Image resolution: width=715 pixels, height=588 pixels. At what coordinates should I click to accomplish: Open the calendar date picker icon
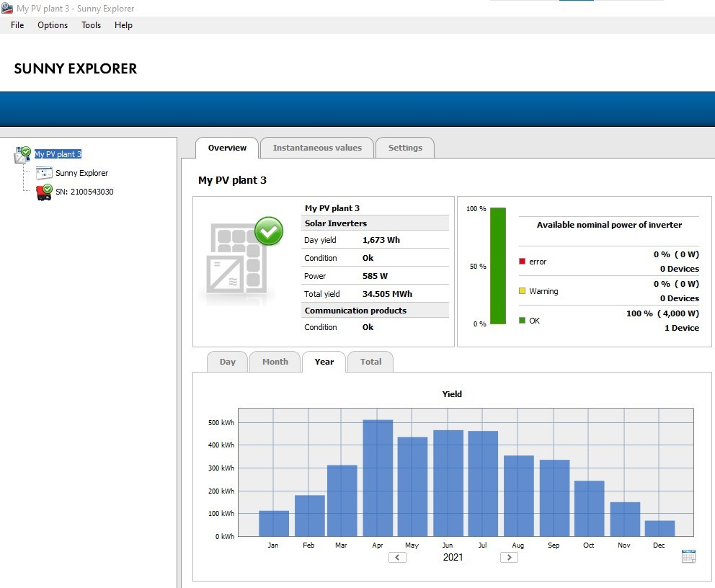(688, 556)
